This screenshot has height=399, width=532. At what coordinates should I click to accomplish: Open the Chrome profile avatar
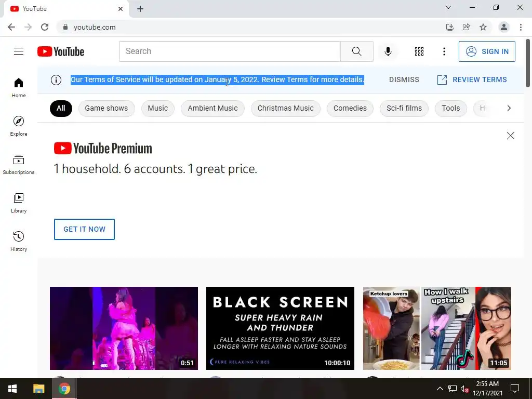coord(504,27)
